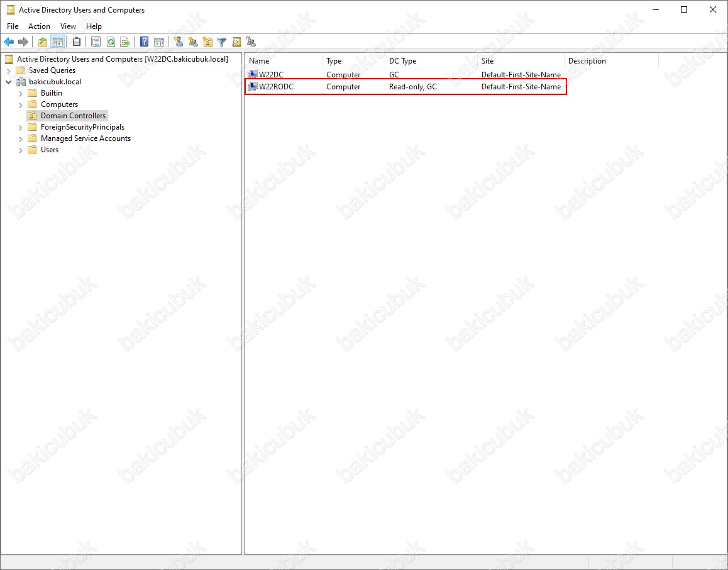The height and width of the screenshot is (570, 728).
Task: Toggle the Show/Hide Action Pane icon
Action: pos(159,42)
